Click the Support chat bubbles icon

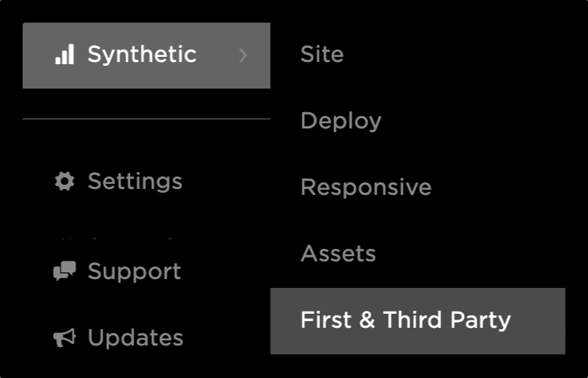(65, 272)
